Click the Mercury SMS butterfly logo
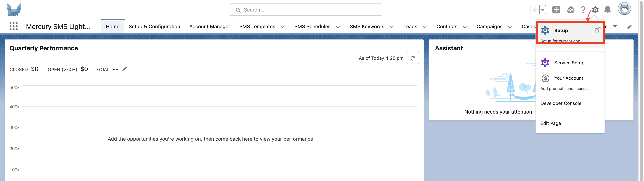The image size is (644, 181). [x=14, y=10]
